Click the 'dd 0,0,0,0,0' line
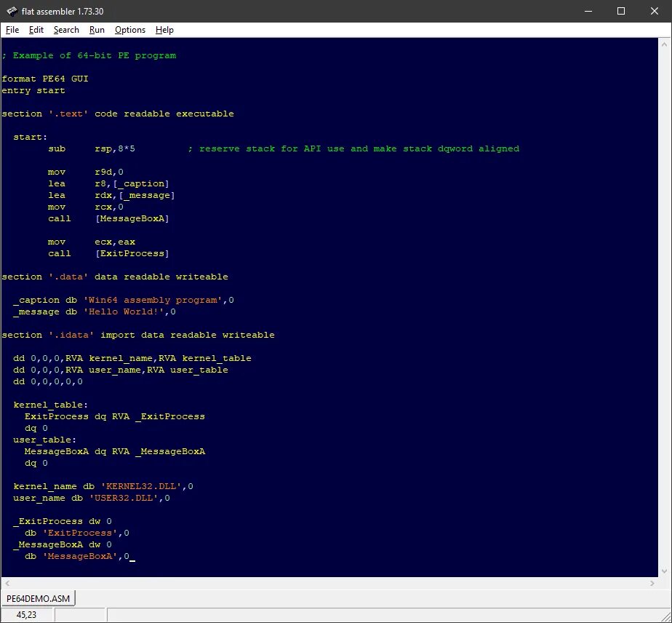This screenshot has width=672, height=623. (x=48, y=381)
